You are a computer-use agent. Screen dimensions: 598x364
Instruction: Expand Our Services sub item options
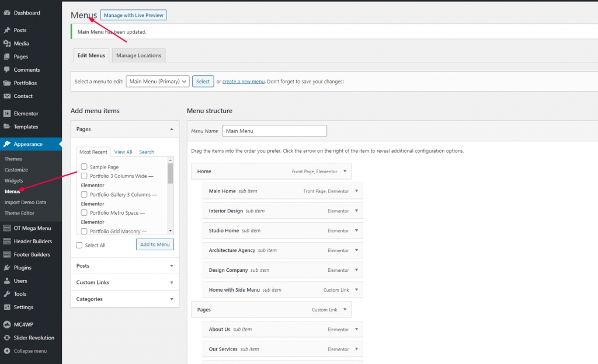(357, 349)
